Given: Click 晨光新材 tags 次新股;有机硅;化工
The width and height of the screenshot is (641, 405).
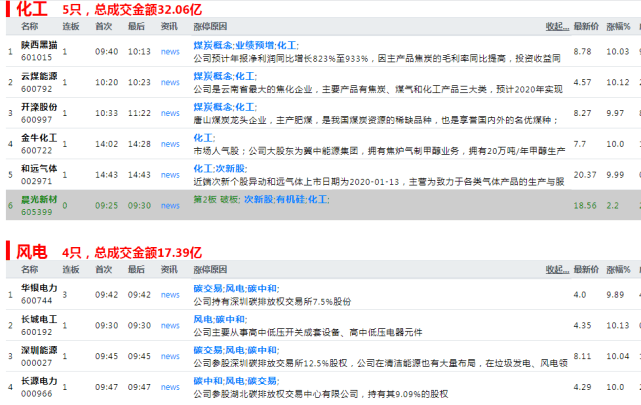Looking at the screenshot, I should point(287,199).
